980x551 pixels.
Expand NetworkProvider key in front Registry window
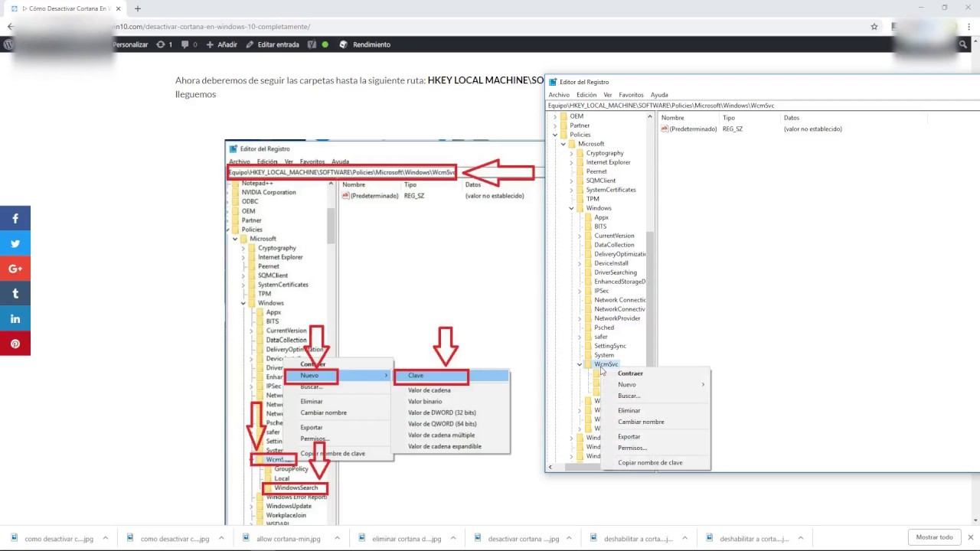click(580, 318)
